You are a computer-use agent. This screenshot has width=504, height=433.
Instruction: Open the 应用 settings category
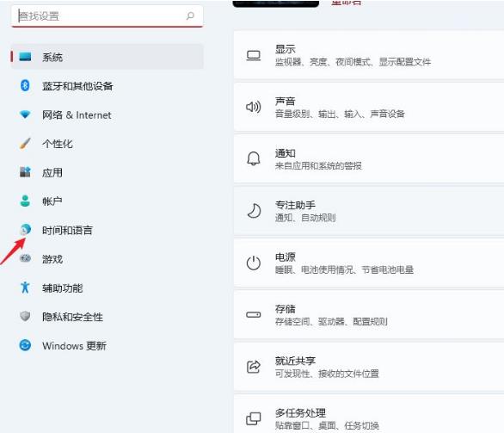click(107, 172)
